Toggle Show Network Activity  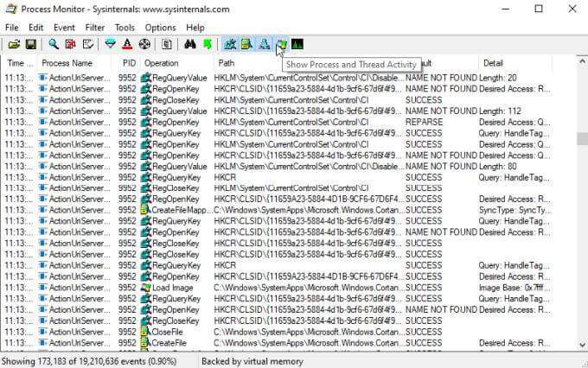pos(265,45)
